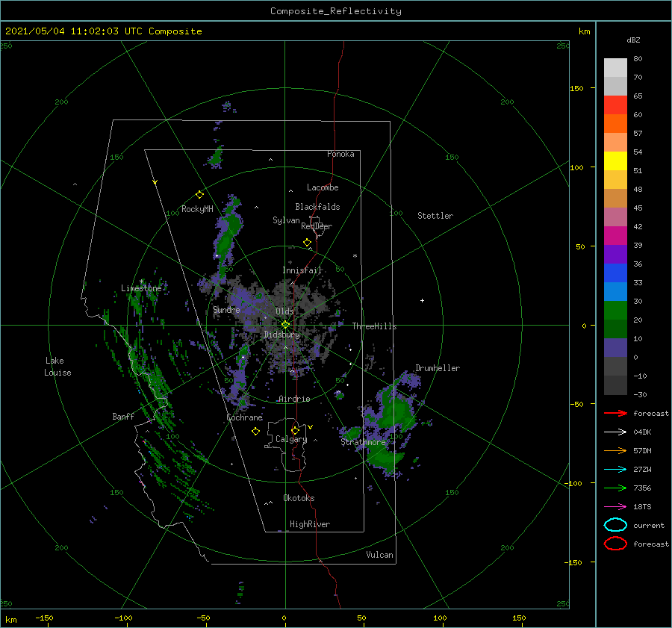The image size is (672, 628).
Task: Click the Airdrie label
Action: coord(294,399)
